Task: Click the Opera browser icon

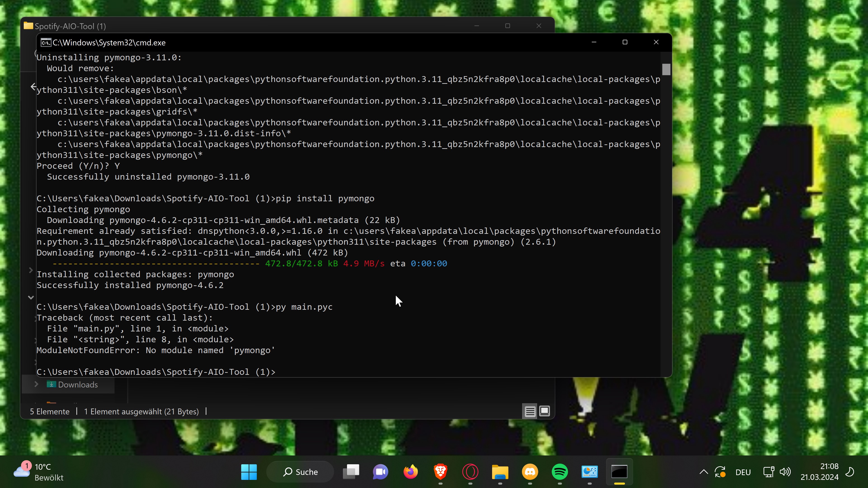Action: (x=470, y=472)
